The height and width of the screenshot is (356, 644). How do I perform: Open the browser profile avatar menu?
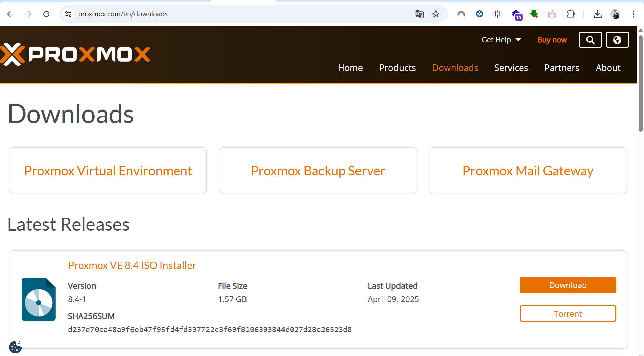click(615, 14)
